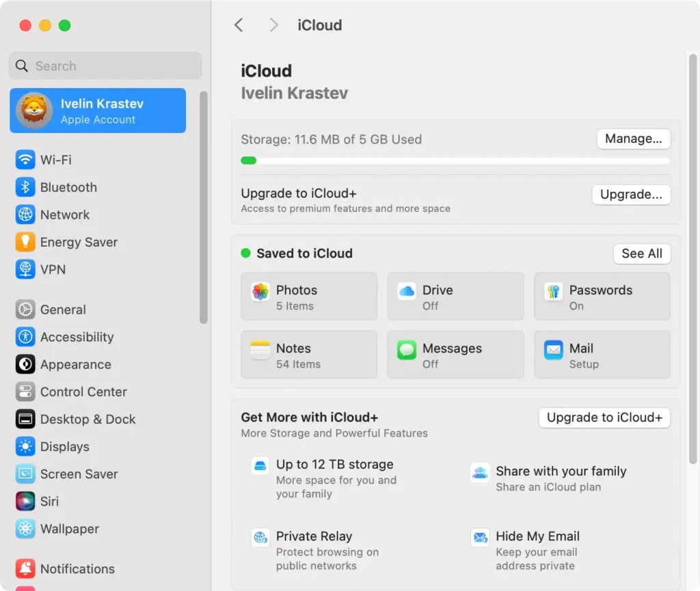Click the Network globe icon

[x=25, y=215]
